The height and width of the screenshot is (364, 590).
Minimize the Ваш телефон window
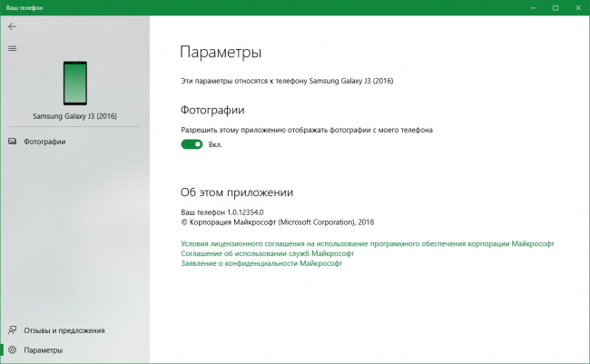533,7
